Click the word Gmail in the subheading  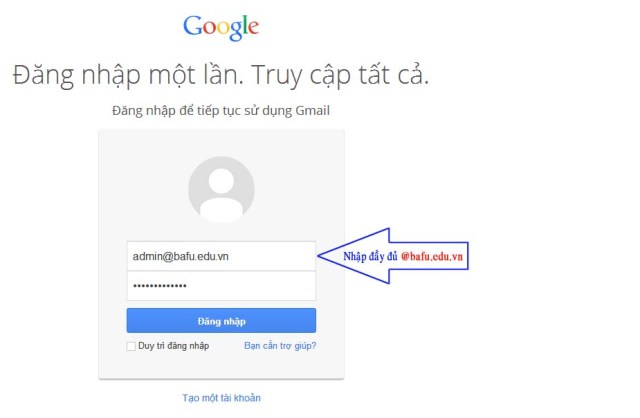click(312, 111)
